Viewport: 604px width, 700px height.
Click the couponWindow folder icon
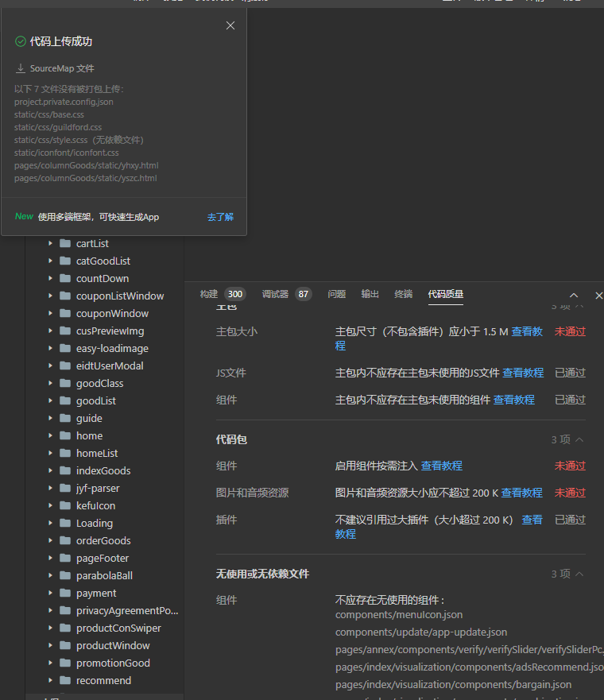[65, 313]
